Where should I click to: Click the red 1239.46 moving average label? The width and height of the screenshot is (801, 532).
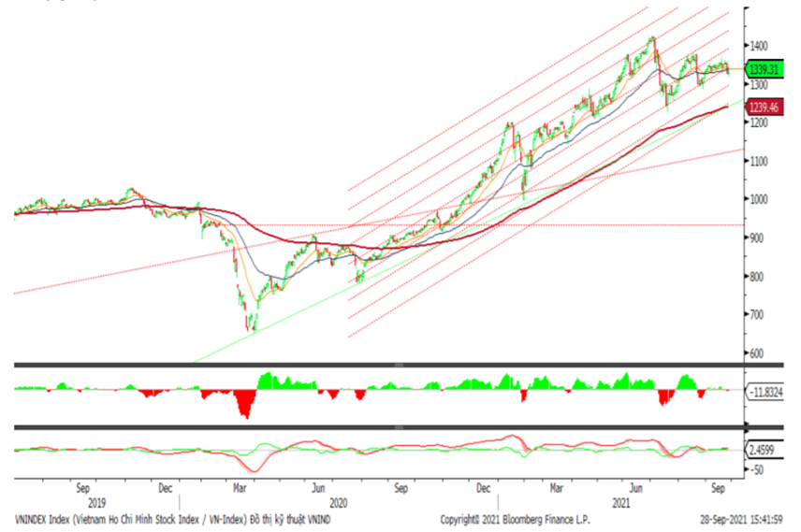(765, 108)
